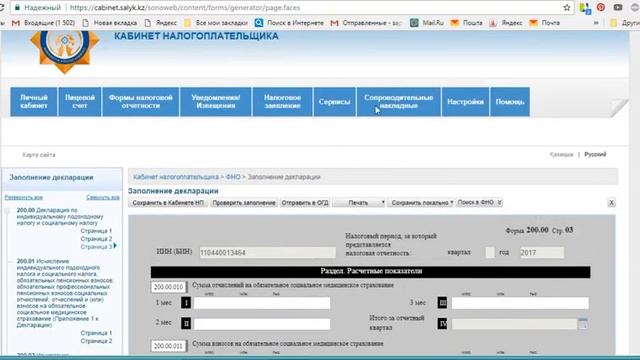The height and width of the screenshot is (360, 640).
Task: Open the 'Отправленные' Gmail bookmark
Action: [x=367, y=23]
